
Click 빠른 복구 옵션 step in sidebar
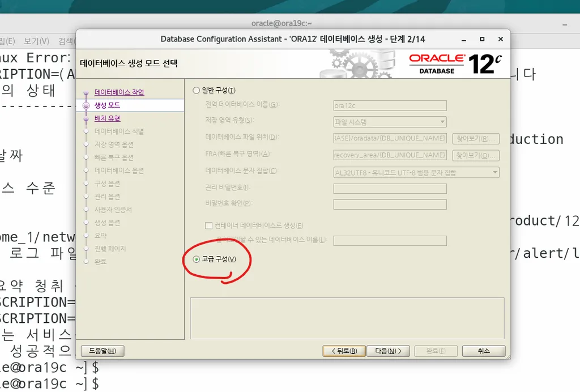(x=114, y=157)
